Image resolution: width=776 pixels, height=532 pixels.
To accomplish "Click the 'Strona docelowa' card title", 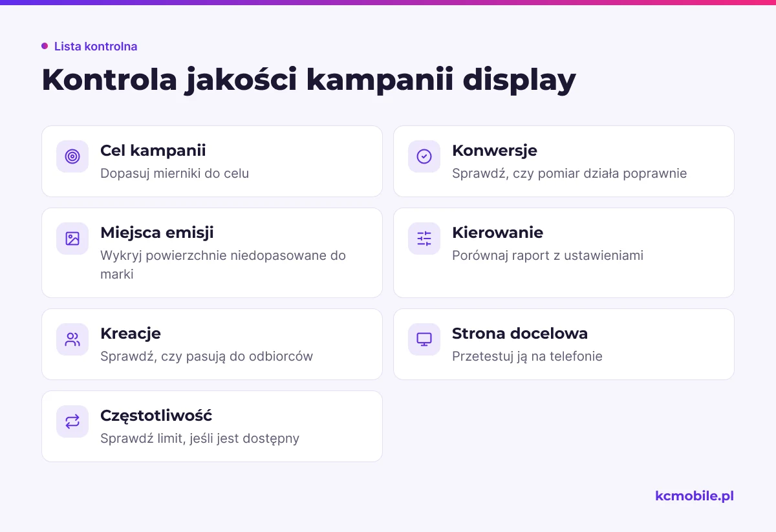I will click(x=520, y=334).
